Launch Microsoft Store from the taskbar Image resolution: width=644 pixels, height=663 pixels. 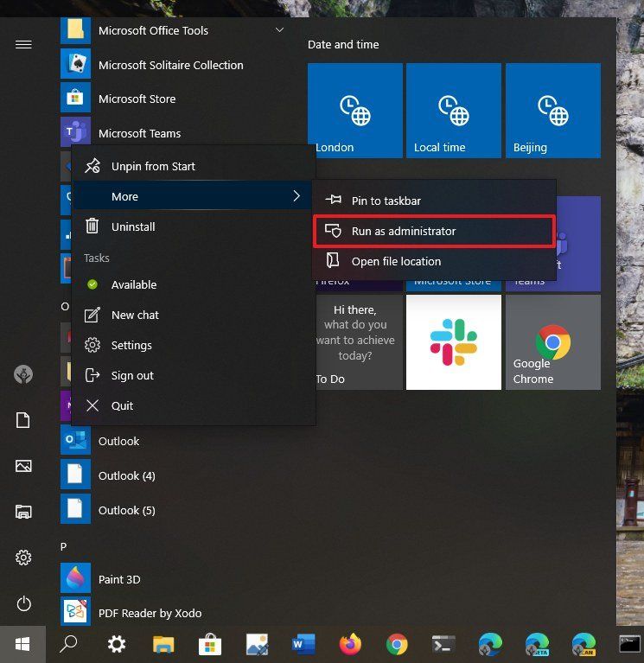pos(210,644)
